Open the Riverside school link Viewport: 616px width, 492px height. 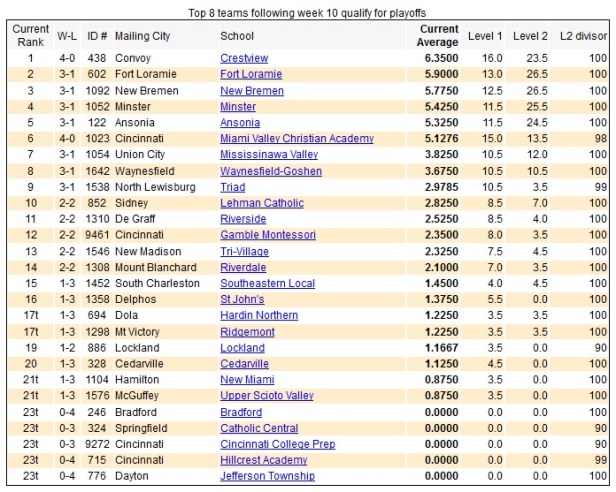[243, 219]
